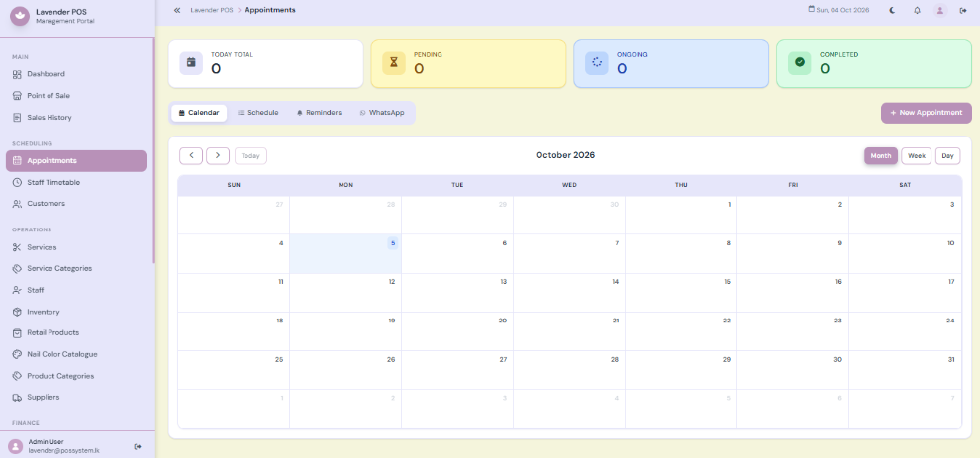The image size is (980, 458).
Task: Switch to Reminders tab
Action: click(x=319, y=113)
